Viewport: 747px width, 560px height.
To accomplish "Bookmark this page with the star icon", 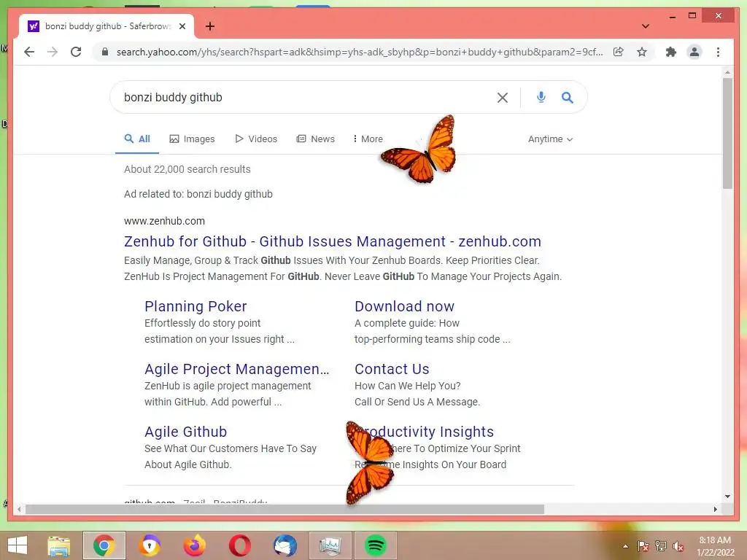I will [x=642, y=52].
